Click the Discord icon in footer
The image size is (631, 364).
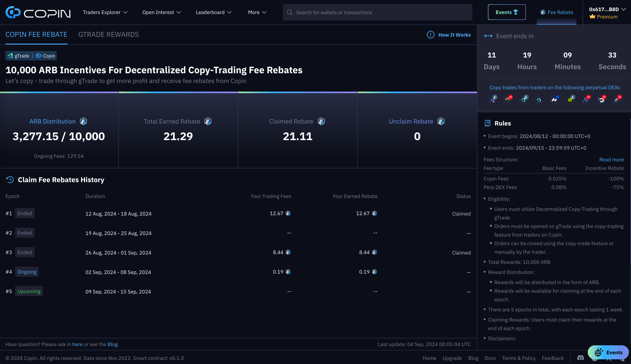[580, 358]
